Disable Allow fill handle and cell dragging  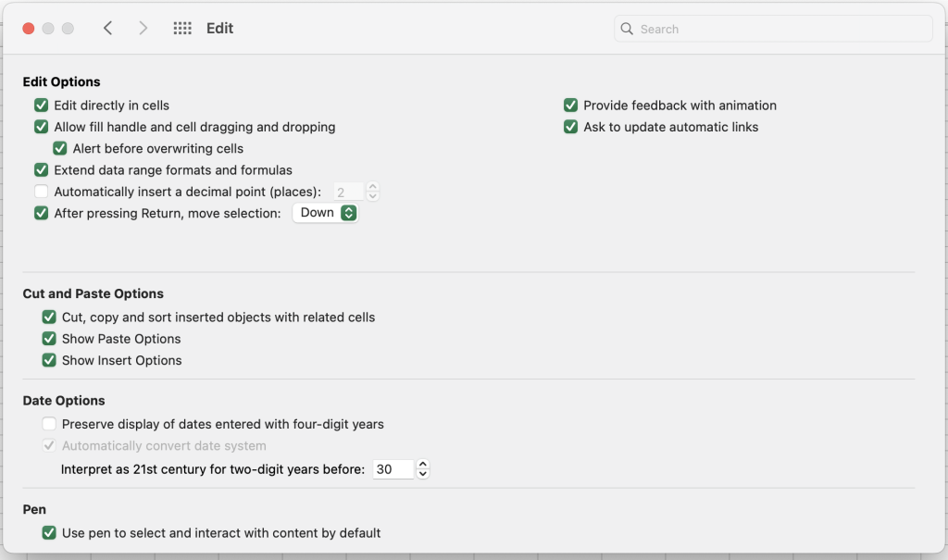(42, 127)
